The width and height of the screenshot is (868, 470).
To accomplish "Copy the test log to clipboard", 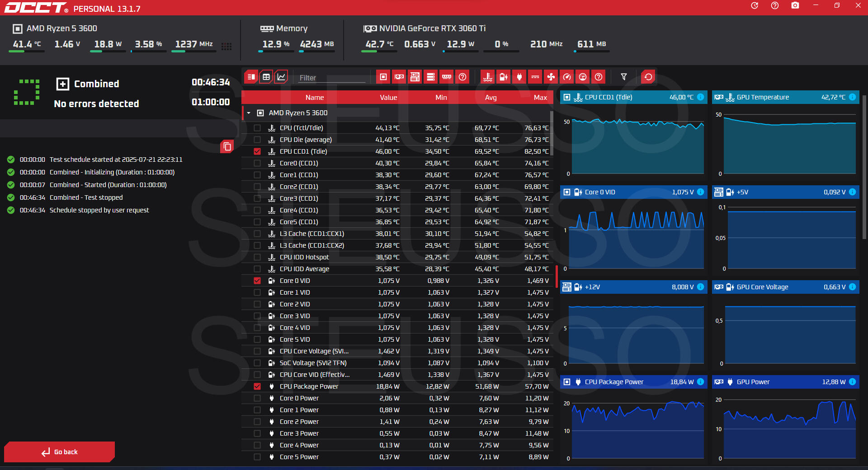I will click(x=227, y=146).
